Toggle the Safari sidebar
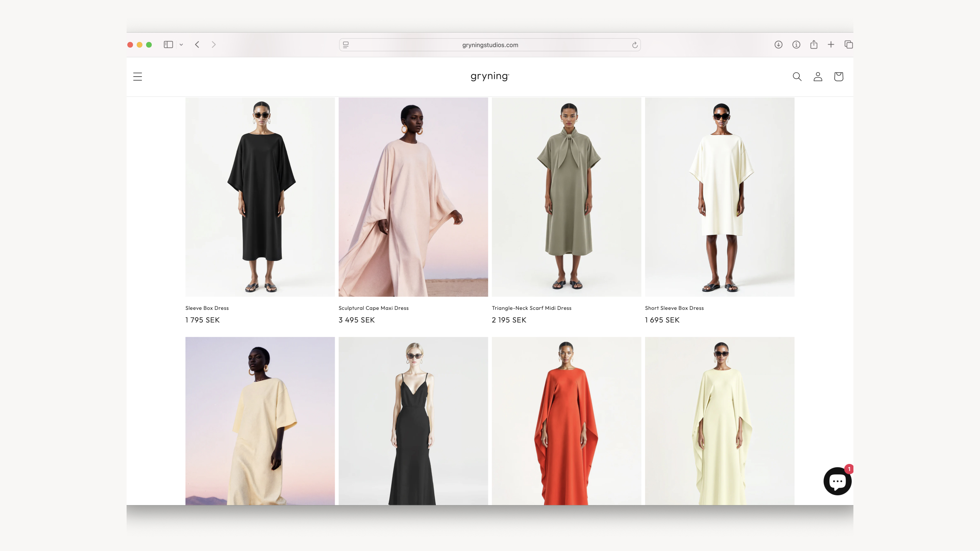980x551 pixels. pyautogui.click(x=168, y=45)
